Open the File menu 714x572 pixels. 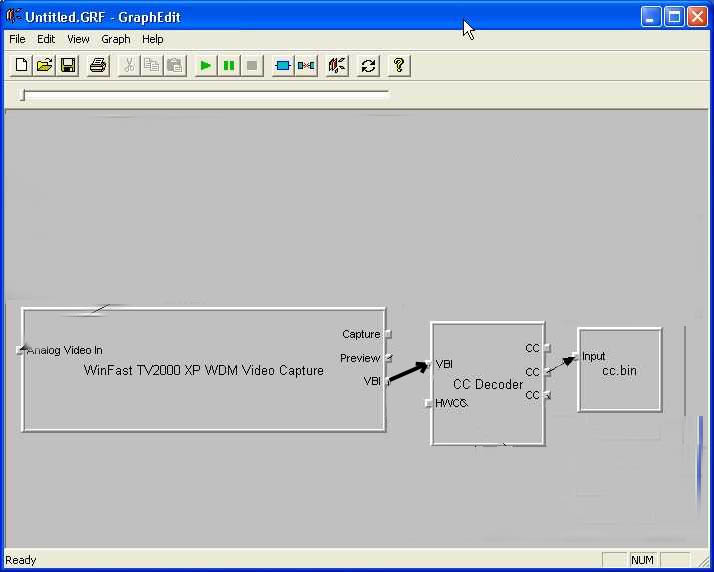pyautogui.click(x=17, y=40)
